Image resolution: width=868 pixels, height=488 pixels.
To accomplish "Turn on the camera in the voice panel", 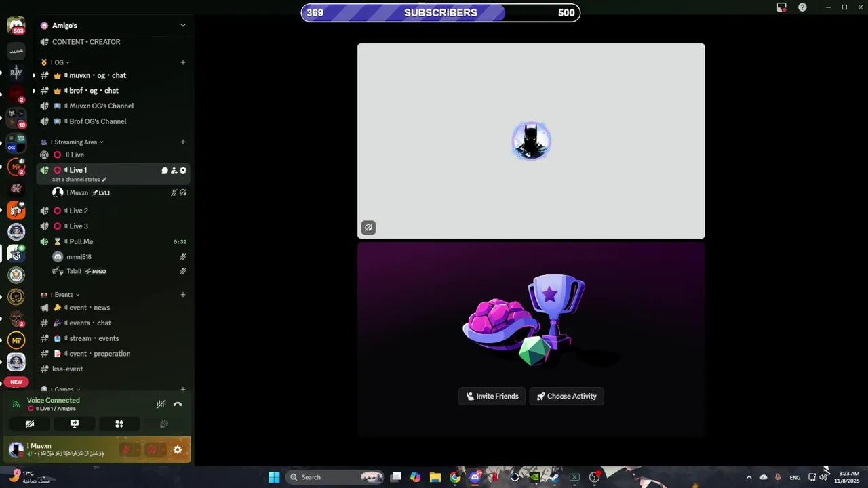I will click(x=30, y=424).
